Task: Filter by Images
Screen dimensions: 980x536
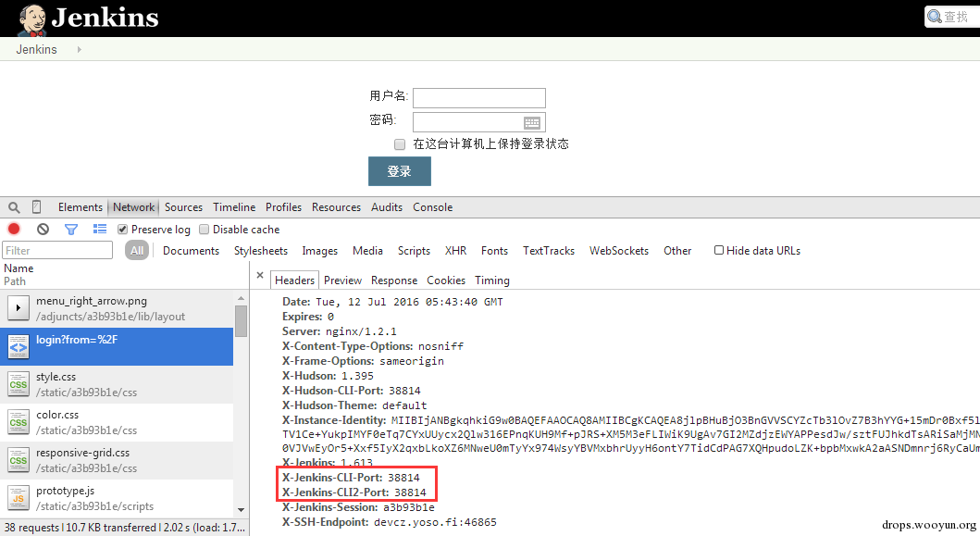Action: [x=319, y=250]
